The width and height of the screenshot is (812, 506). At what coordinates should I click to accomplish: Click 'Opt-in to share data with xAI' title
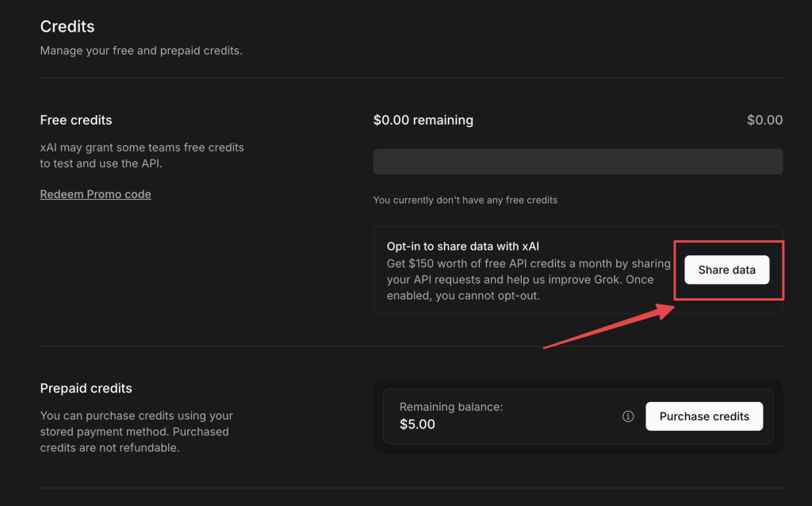point(463,247)
